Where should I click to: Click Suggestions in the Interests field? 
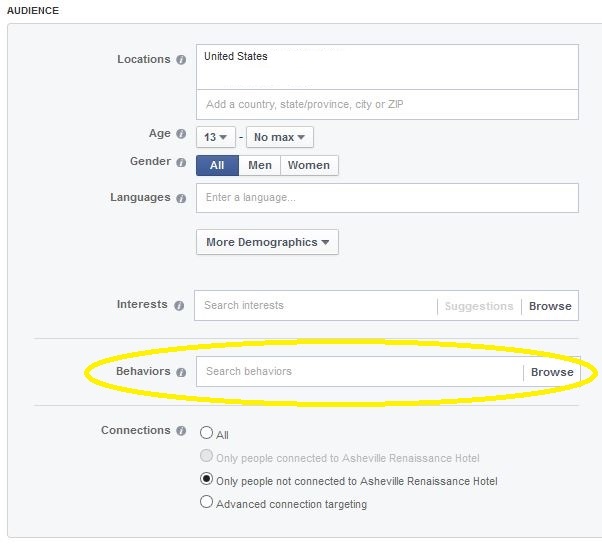click(479, 306)
